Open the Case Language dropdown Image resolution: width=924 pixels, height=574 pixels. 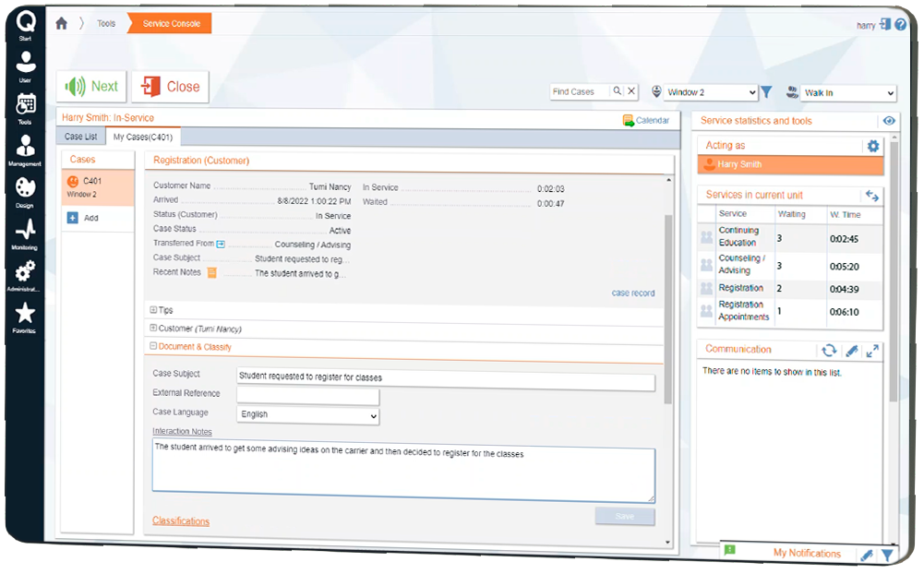point(308,415)
